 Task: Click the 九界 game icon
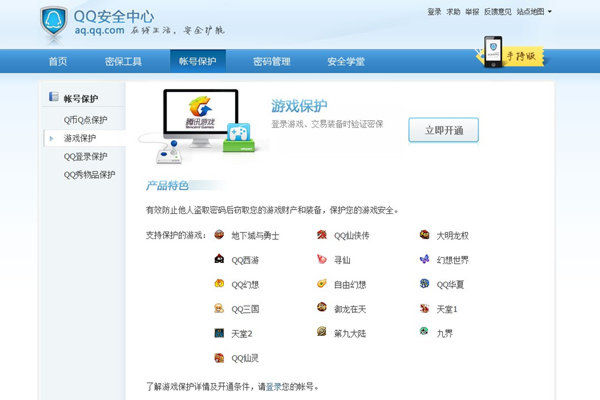point(426,332)
